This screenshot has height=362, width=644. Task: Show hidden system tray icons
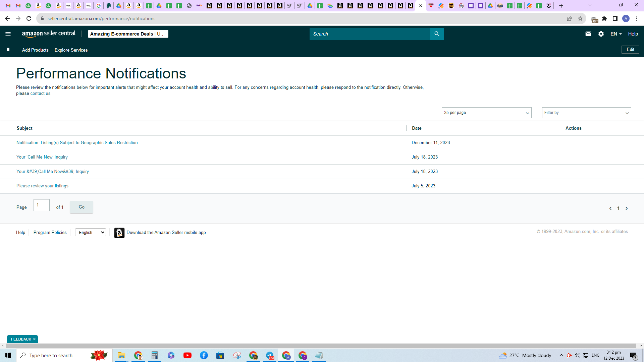coord(561,355)
